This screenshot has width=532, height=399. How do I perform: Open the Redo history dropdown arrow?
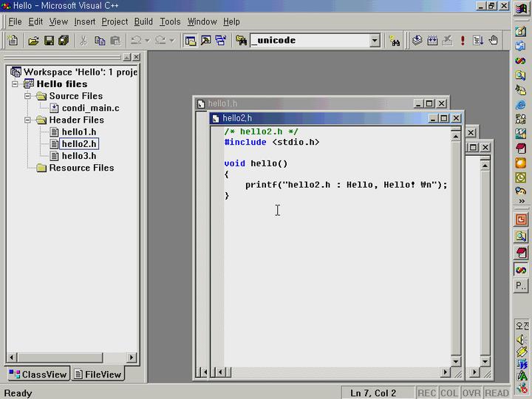pyautogui.click(x=172, y=41)
